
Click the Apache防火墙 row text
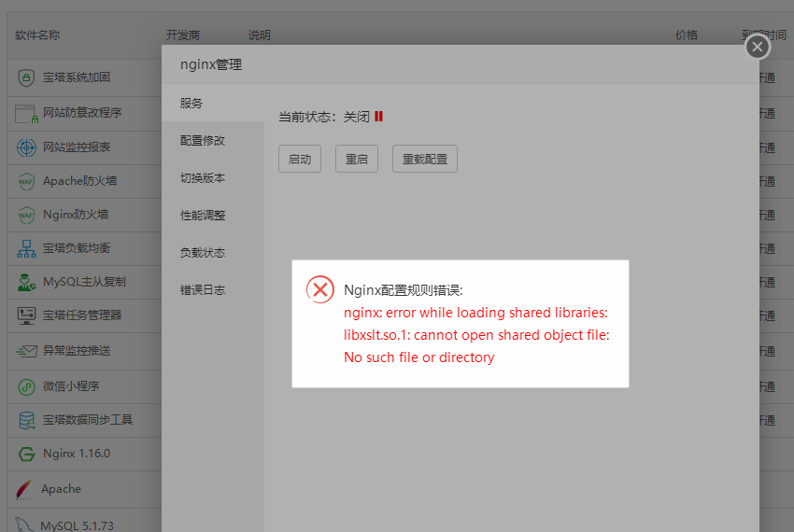coord(80,181)
